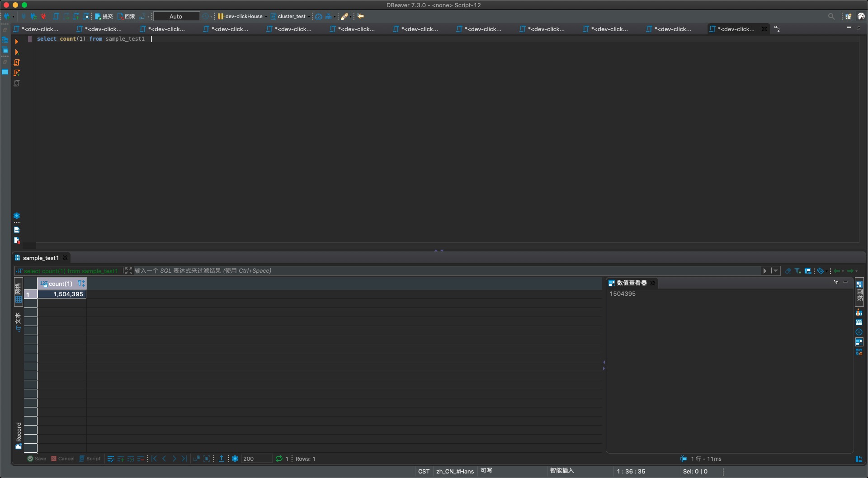868x478 pixels.
Task: Click the reconnect icon in toolbar
Action: coord(33,16)
